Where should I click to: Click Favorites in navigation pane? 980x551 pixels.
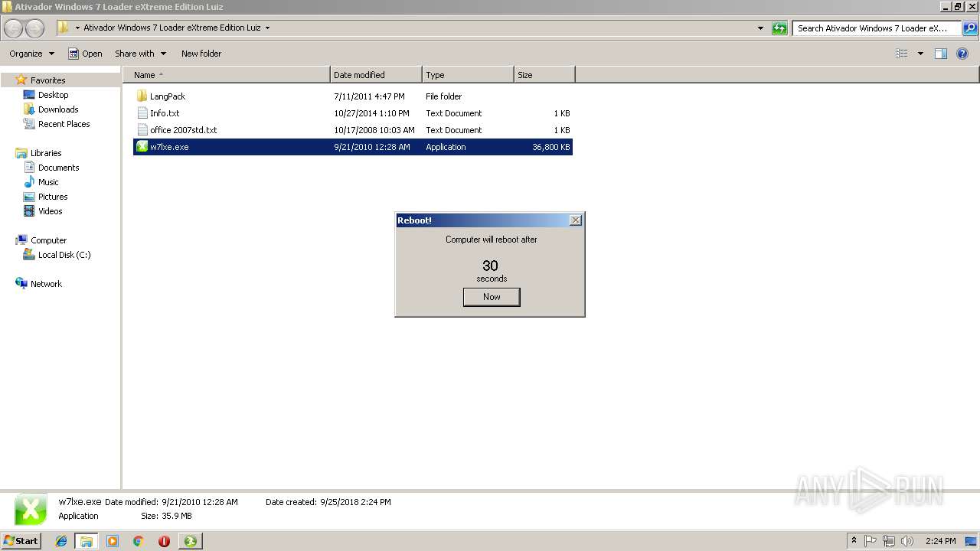tap(47, 80)
